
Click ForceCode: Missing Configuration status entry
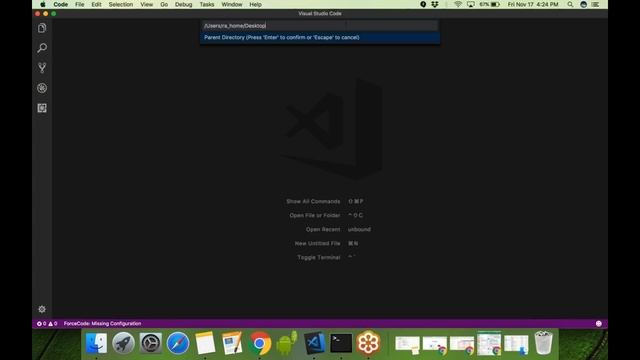[x=102, y=323]
